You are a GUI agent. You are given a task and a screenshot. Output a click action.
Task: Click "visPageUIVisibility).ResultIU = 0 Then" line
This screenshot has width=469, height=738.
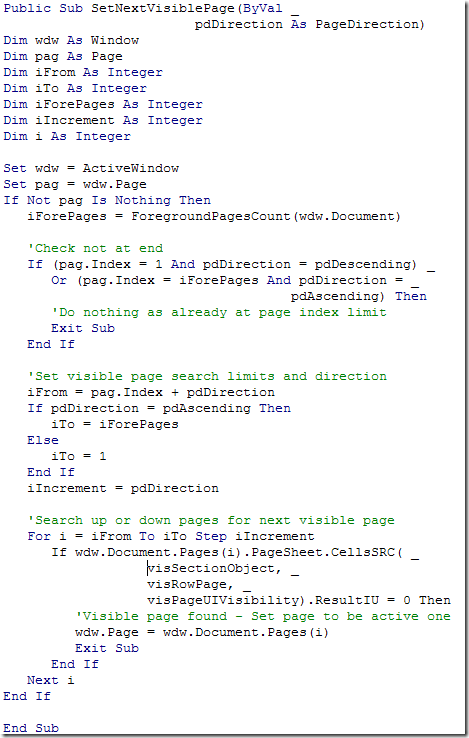(299, 600)
